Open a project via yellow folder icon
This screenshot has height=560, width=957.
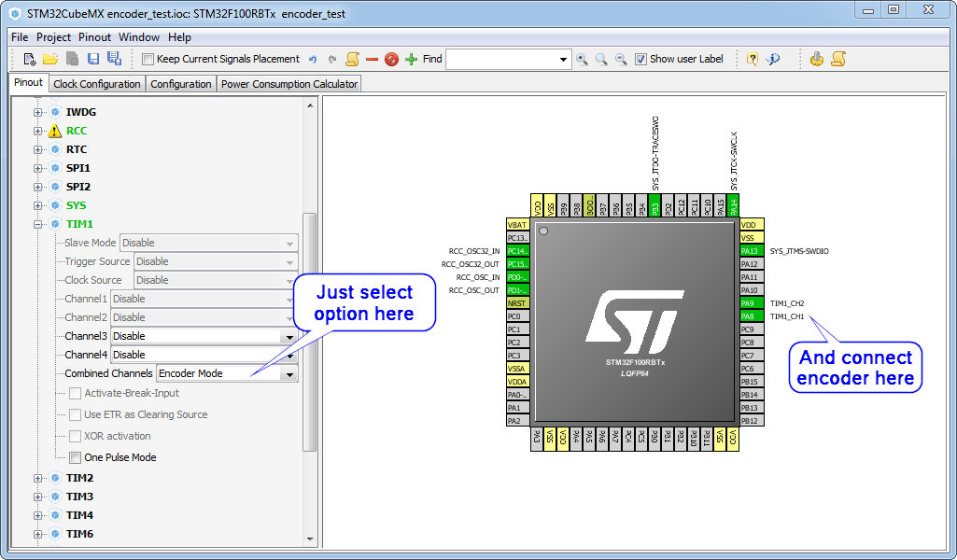tap(50, 59)
